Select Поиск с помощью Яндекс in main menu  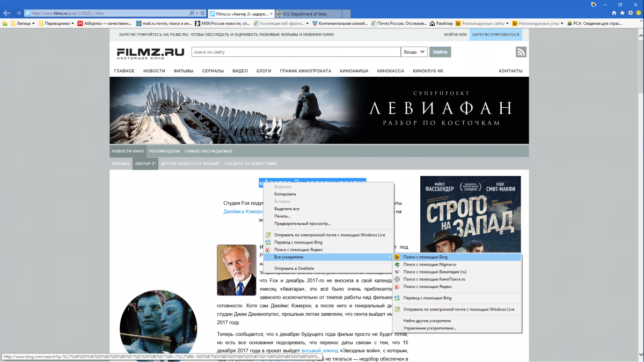coord(328,250)
